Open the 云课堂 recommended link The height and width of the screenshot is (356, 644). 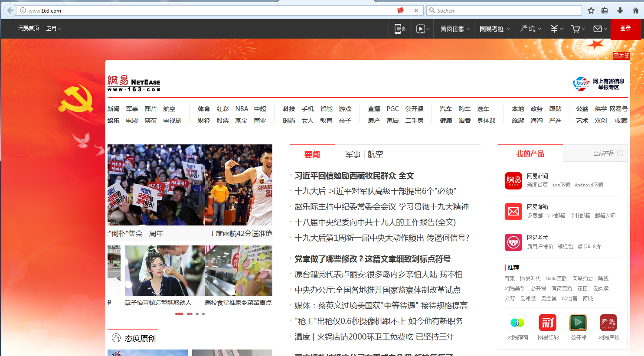pyautogui.click(x=528, y=298)
